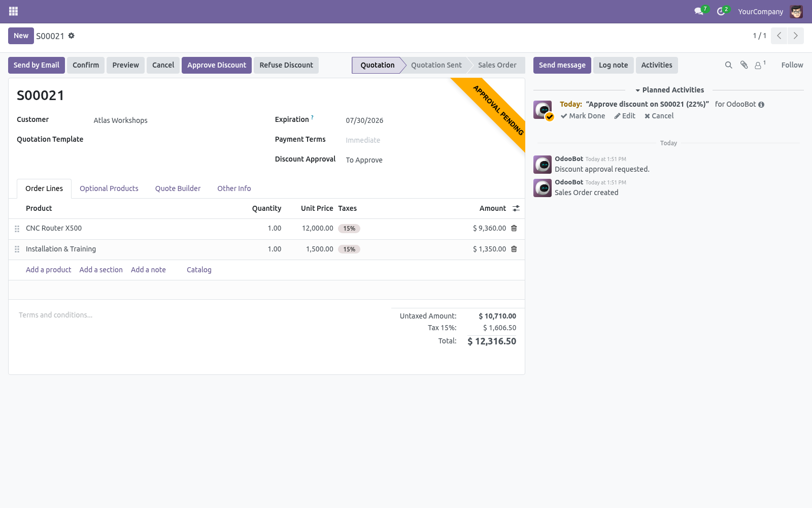812x508 pixels.
Task: Add a product to order lines
Action: pos(49,270)
